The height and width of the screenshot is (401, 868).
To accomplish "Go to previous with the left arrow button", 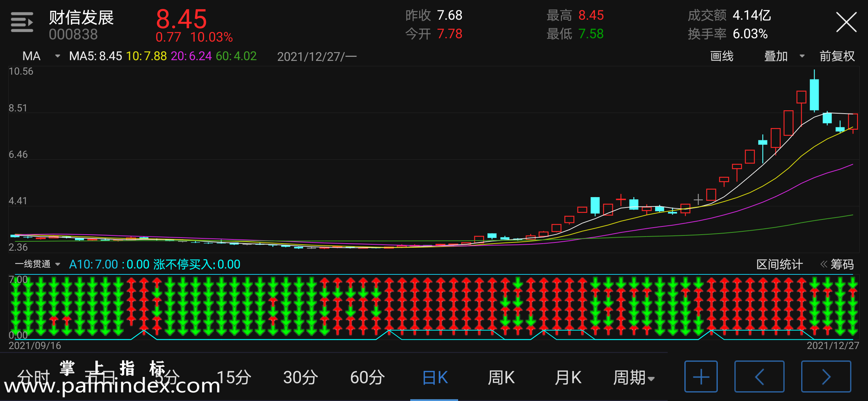I will click(759, 376).
